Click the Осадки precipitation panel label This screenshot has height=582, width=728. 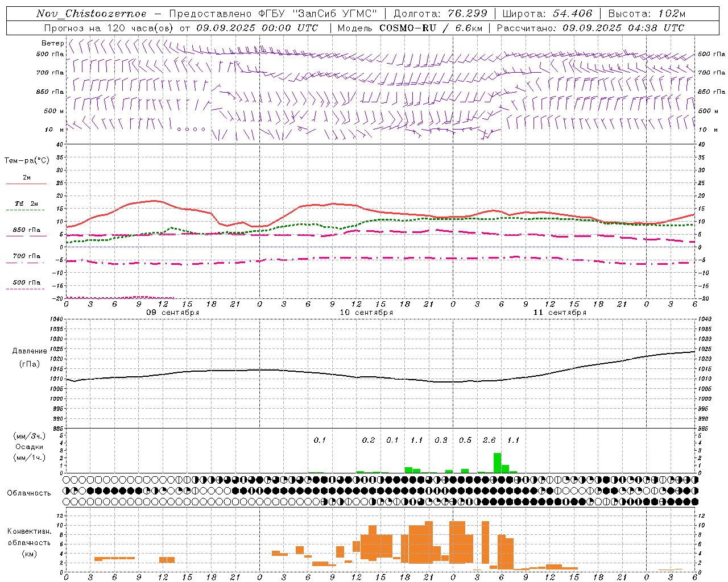tap(29, 447)
